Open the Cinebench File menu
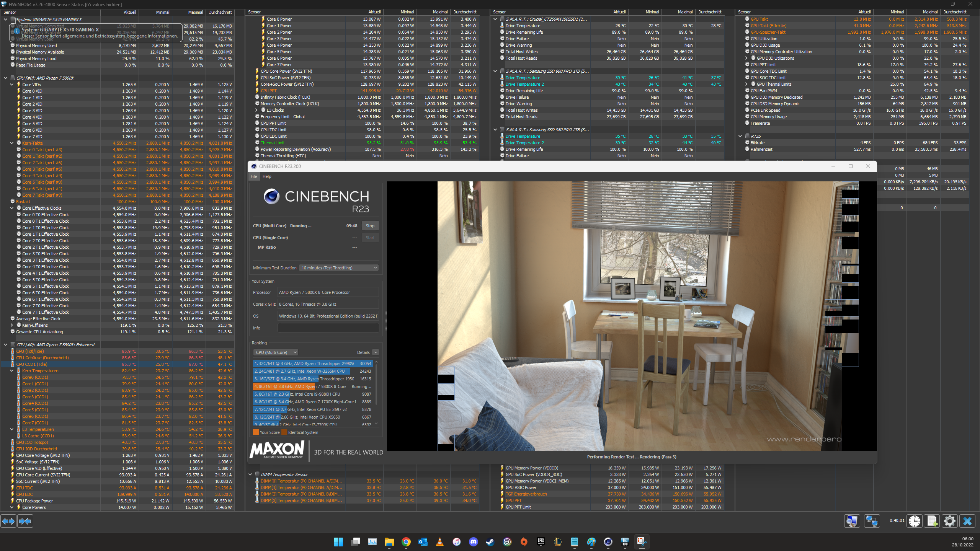Image resolution: width=980 pixels, height=551 pixels. 254,176
